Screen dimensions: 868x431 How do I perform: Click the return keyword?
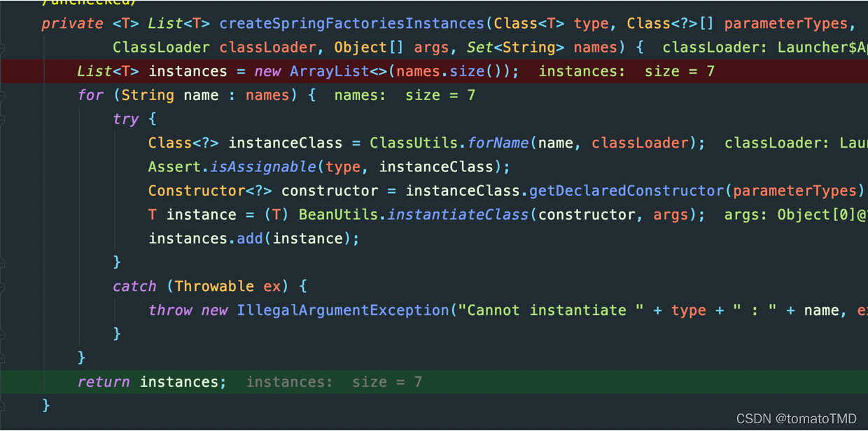point(104,382)
